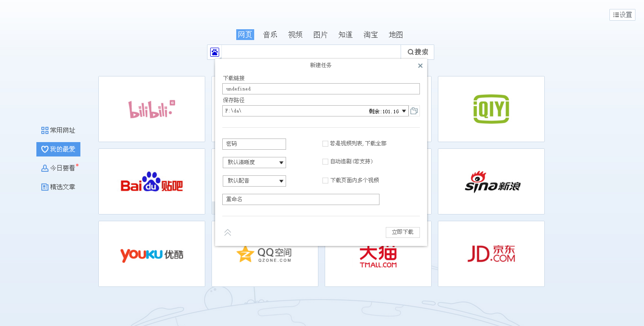Switch to the 音乐 search tab

pyautogui.click(x=270, y=35)
